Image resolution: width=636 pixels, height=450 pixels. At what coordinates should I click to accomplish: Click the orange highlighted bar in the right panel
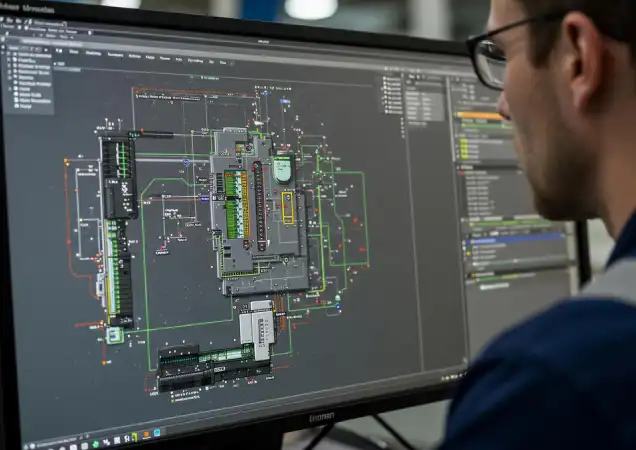click(x=479, y=116)
